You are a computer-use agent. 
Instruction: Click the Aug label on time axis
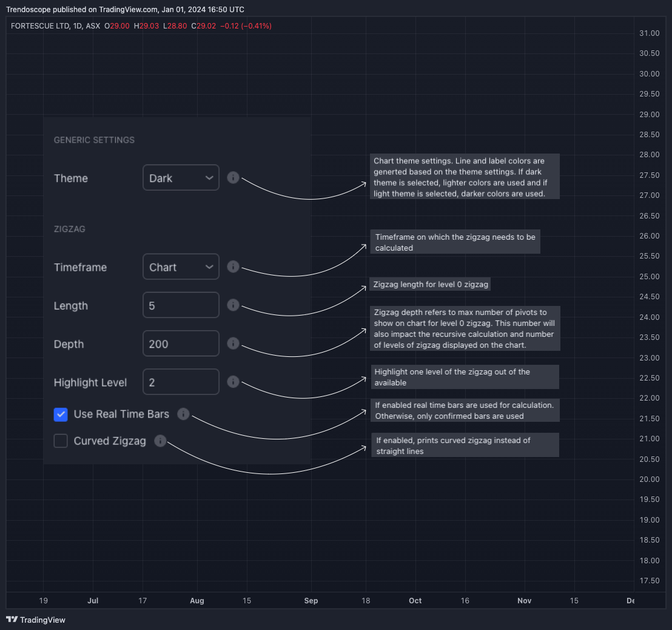click(x=197, y=600)
